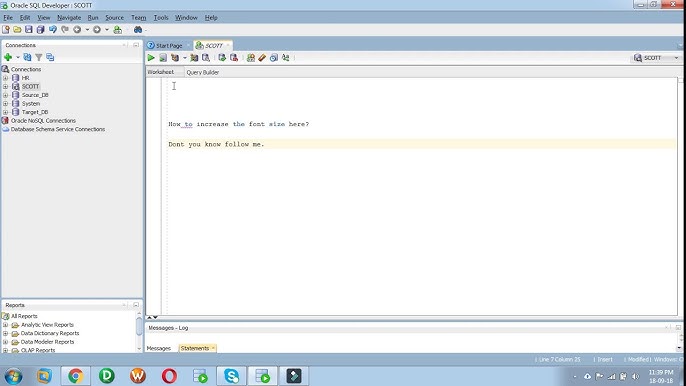Screen dimensions: 686x386
Task: Select the Messages tab in log panel
Action: point(158,348)
